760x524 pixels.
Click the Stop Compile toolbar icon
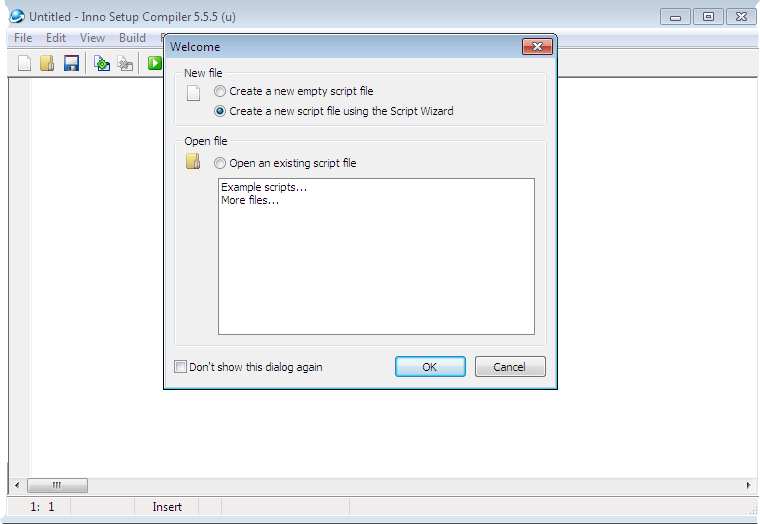[125, 63]
